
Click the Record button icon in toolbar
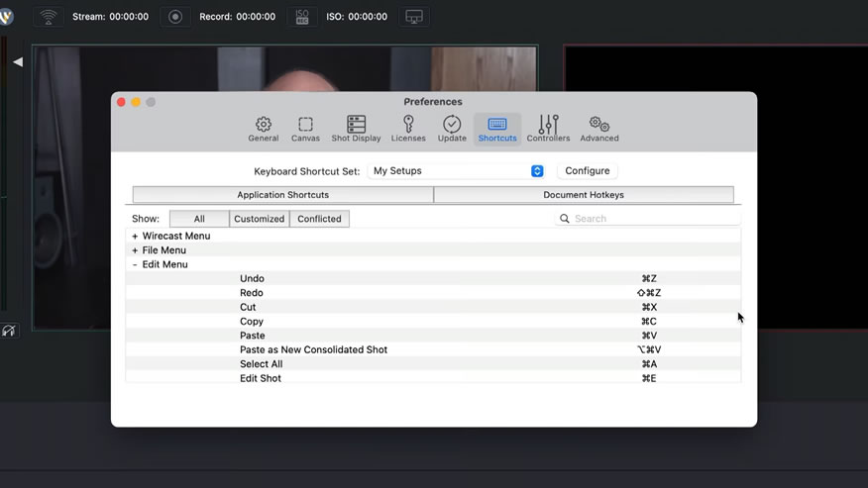coord(175,17)
